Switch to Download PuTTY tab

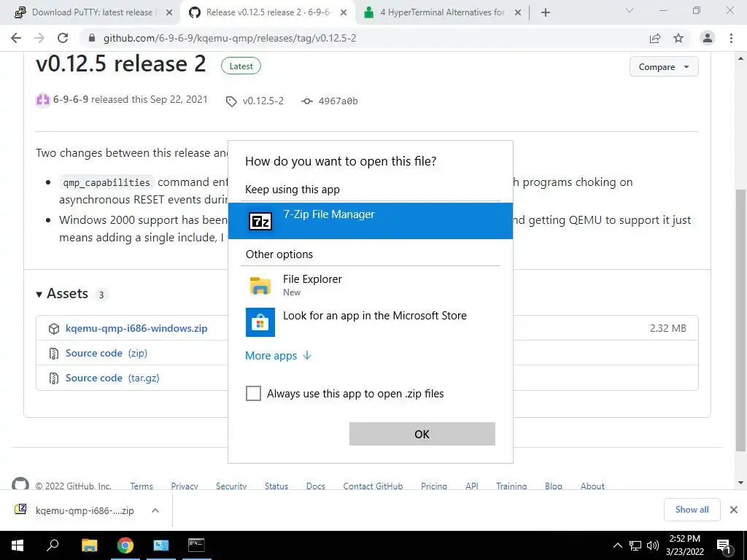pyautogui.click(x=92, y=12)
